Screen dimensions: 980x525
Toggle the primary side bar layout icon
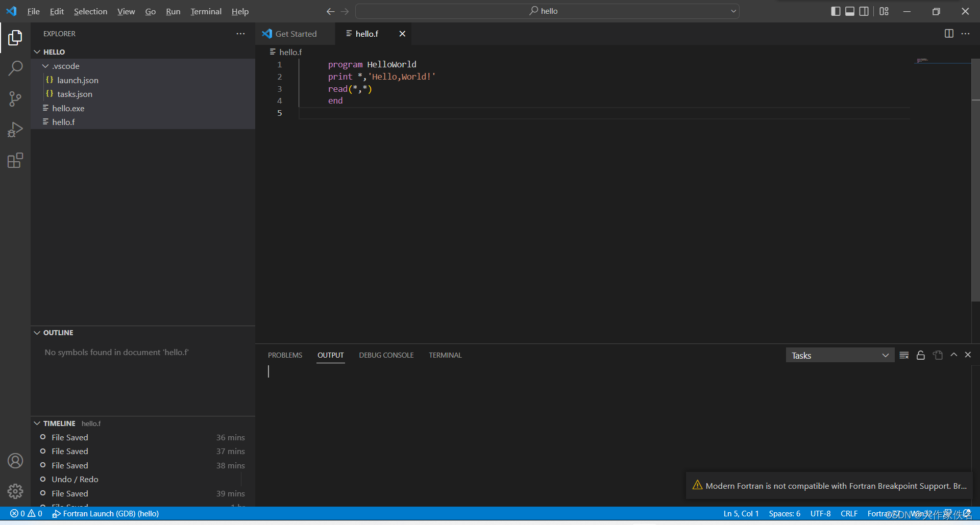tap(836, 11)
